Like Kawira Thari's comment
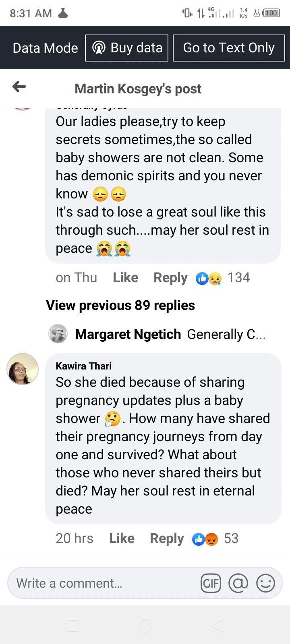Image resolution: width=290 pixels, height=644 pixels. [x=122, y=539]
